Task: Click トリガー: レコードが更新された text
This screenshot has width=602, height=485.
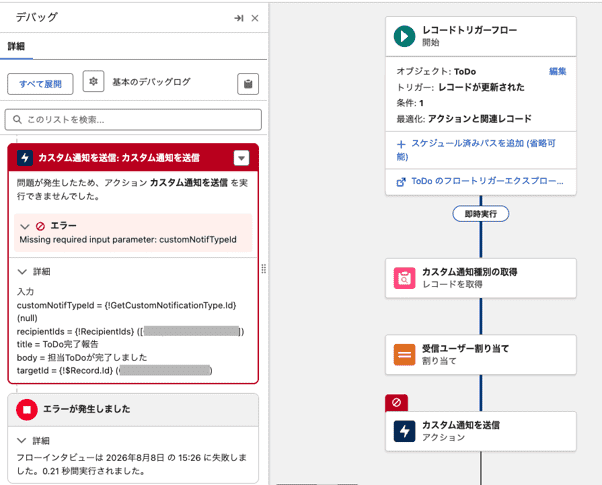Action: (x=460, y=88)
